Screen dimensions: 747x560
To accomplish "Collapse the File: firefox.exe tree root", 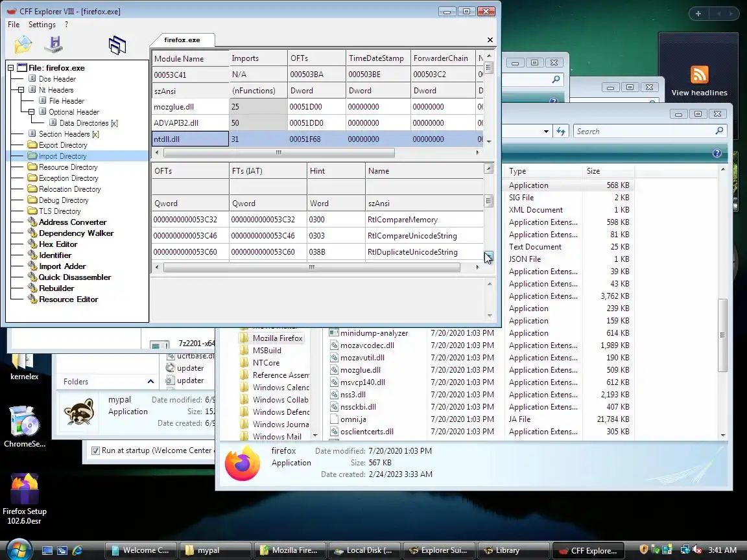I will point(10,67).
